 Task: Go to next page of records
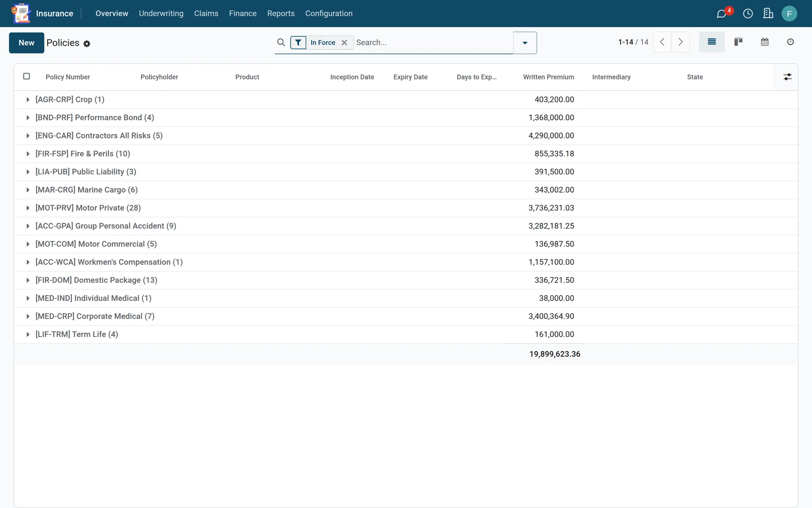click(680, 42)
